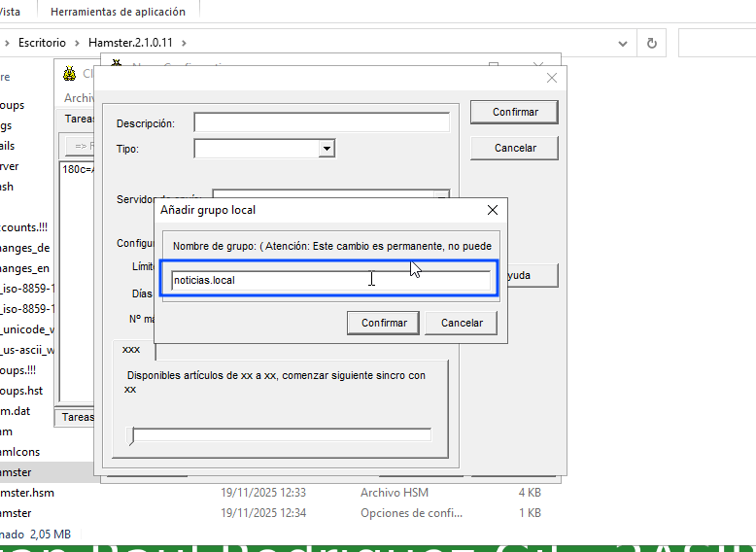
Task: Select the xxx tab
Action: click(x=131, y=350)
